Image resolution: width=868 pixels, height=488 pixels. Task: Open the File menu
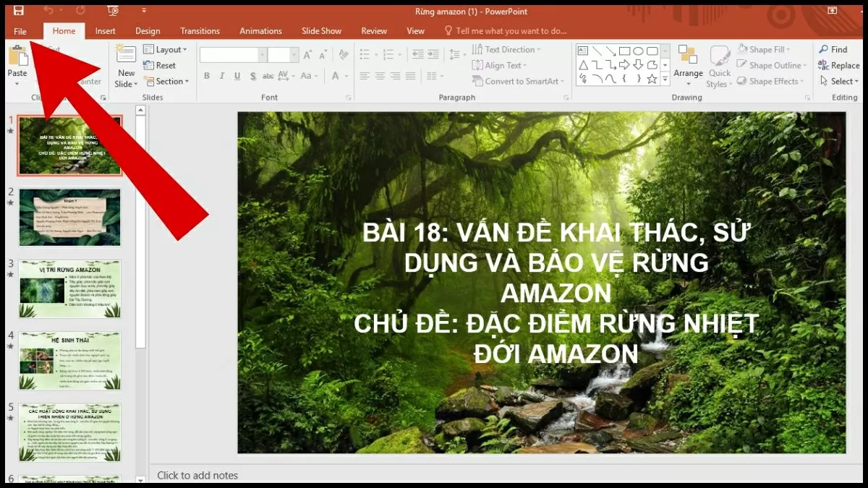click(x=20, y=30)
